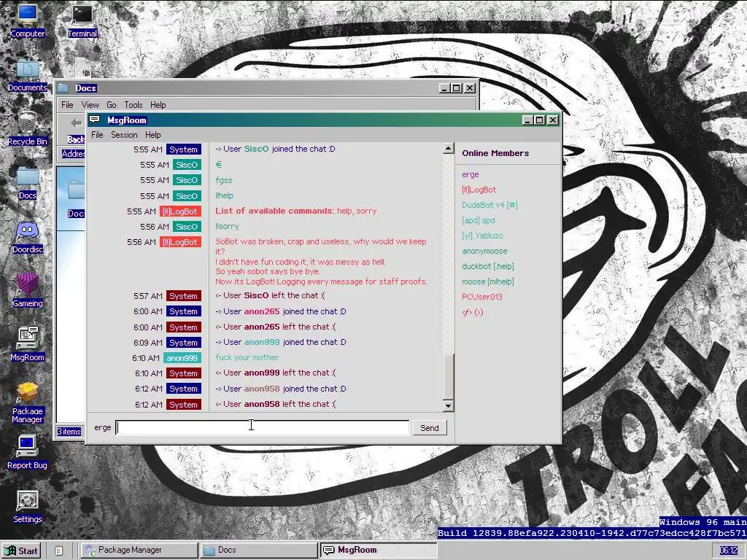The image size is (747, 560).
Task: Open the Tools menu in Docs window
Action: pos(133,105)
